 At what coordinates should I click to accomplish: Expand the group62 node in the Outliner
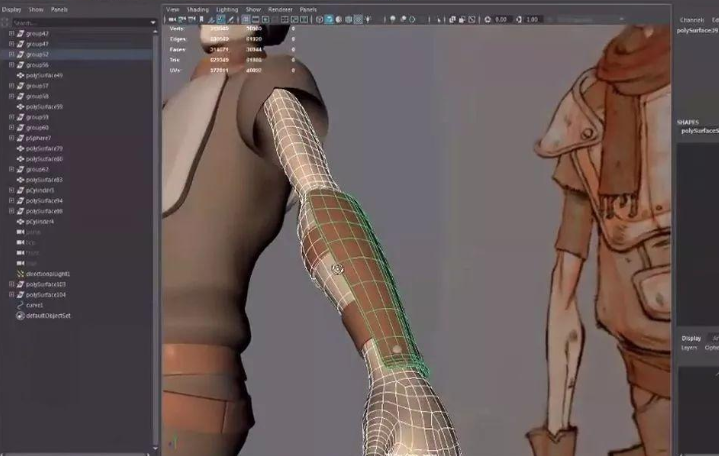click(x=11, y=169)
